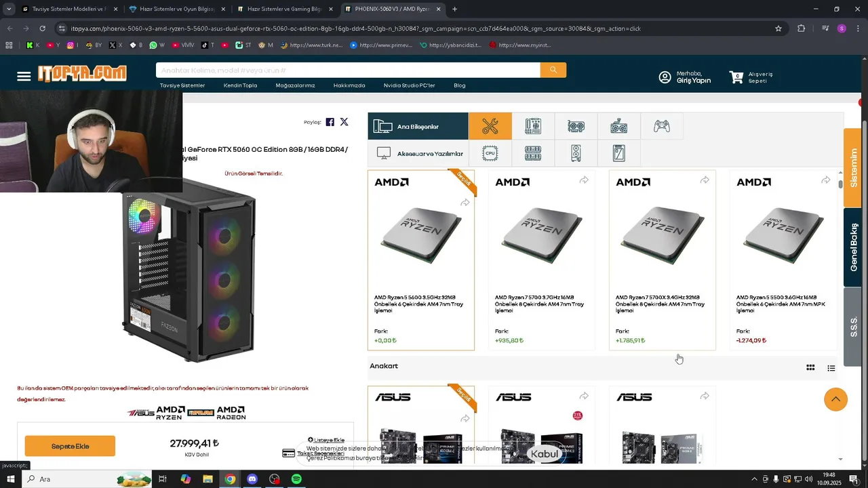The width and height of the screenshot is (868, 488).
Task: Switch Anakart section to list view
Action: click(831, 368)
